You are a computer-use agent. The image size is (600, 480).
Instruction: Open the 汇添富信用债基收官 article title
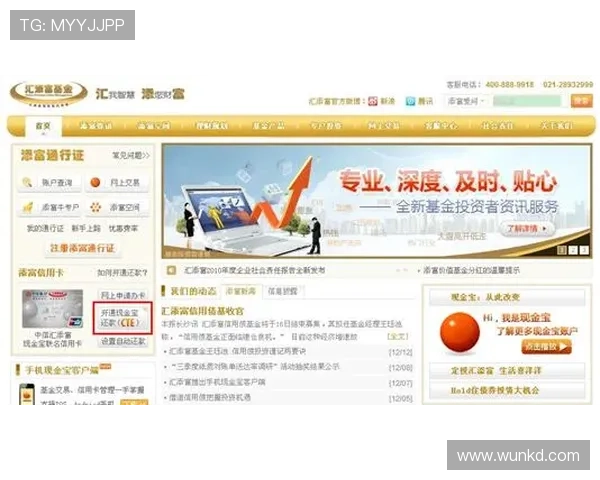click(202, 311)
